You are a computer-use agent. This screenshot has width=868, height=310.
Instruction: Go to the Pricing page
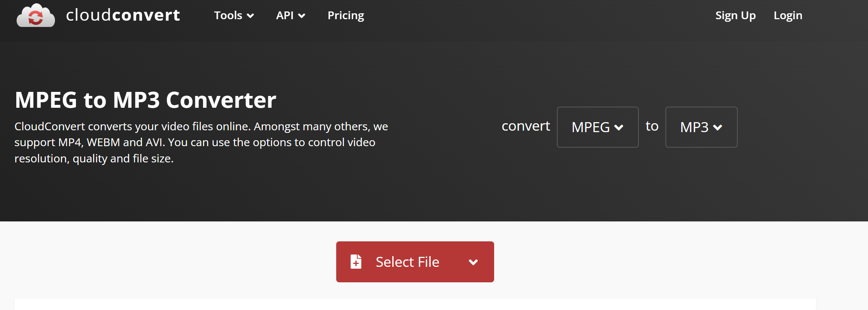(346, 15)
